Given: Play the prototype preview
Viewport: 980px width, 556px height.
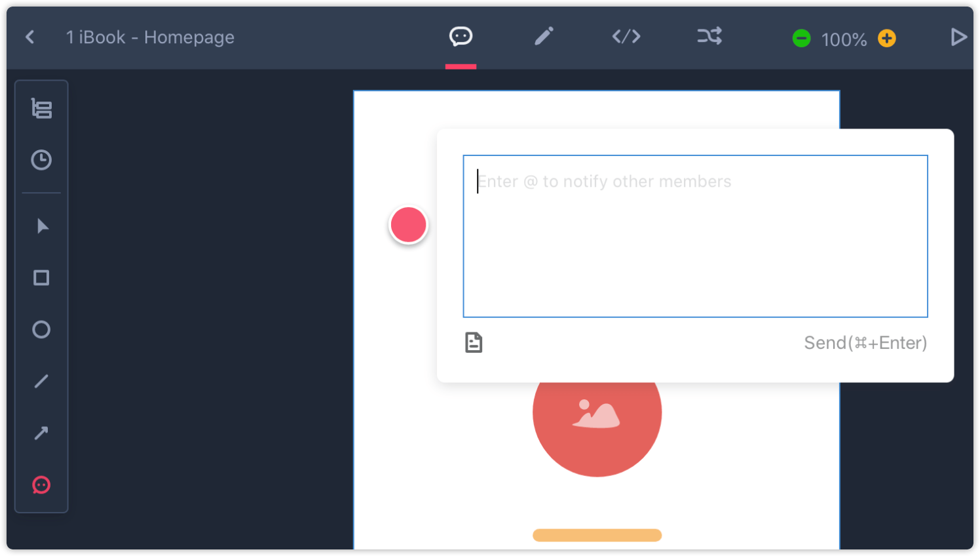Looking at the screenshot, I should (958, 37).
